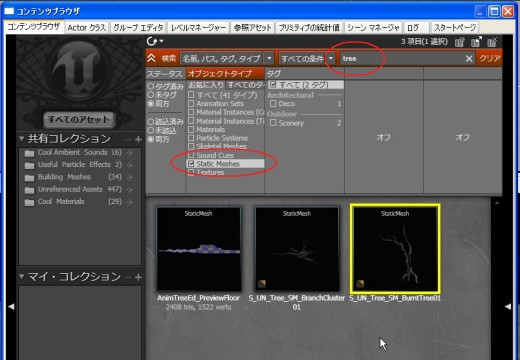Click the すべてのアセット button
The width and height of the screenshot is (520, 360).
(79, 119)
